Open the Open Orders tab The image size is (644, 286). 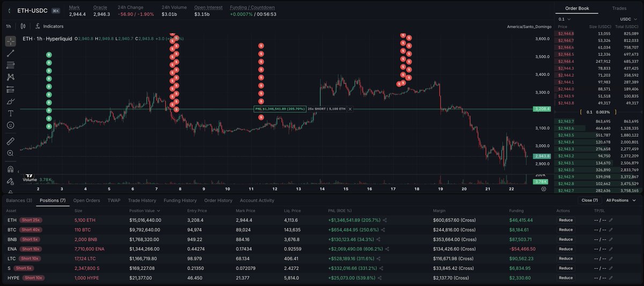point(86,200)
